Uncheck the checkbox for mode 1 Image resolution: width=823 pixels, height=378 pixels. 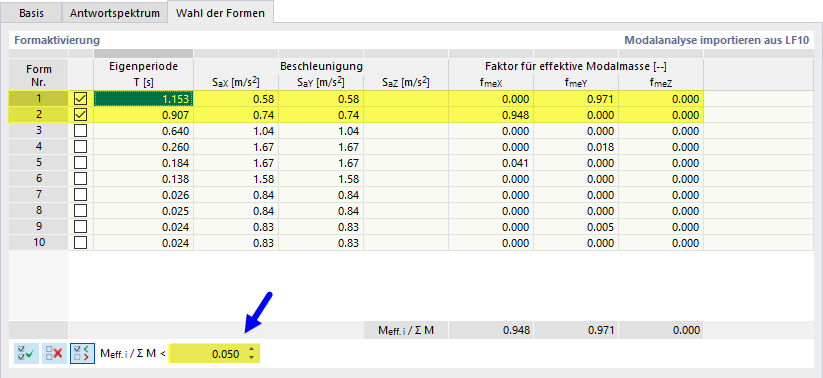coord(81,99)
